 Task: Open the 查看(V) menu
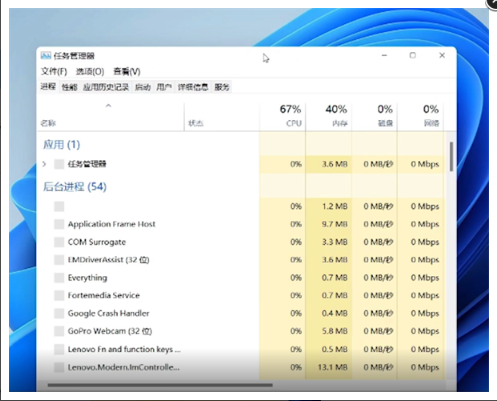(127, 71)
